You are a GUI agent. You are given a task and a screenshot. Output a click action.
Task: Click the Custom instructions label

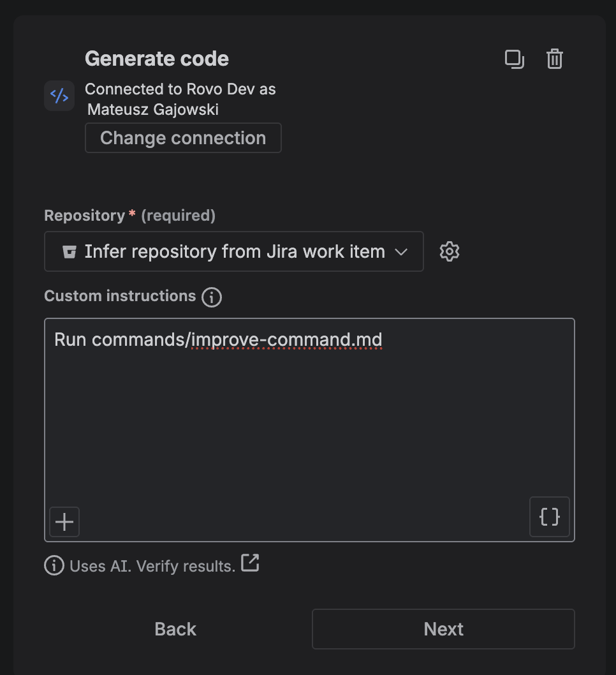click(120, 296)
